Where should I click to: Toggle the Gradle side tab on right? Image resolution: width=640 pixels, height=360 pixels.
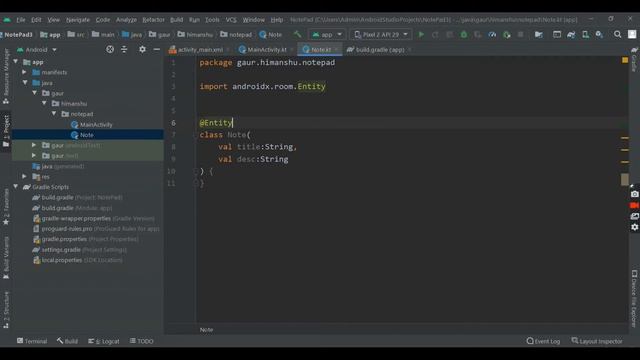tap(634, 59)
